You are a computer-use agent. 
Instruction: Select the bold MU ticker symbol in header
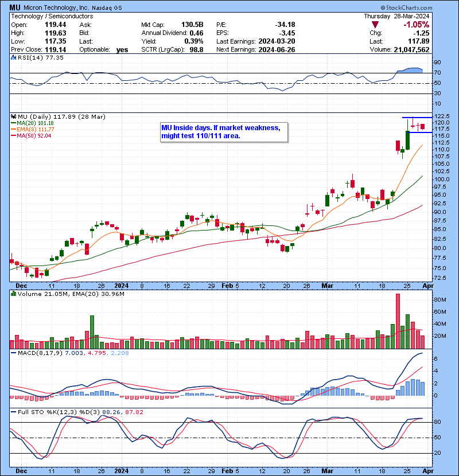tap(15, 7)
